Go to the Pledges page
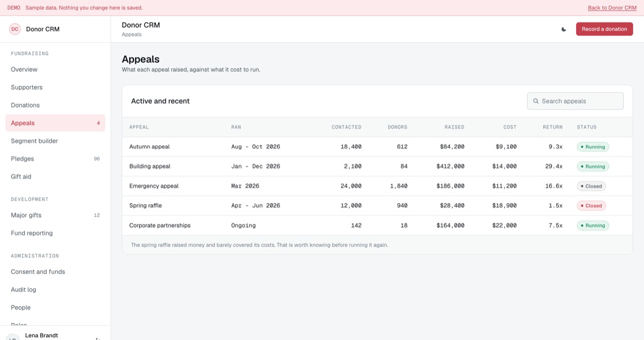 [55, 159]
